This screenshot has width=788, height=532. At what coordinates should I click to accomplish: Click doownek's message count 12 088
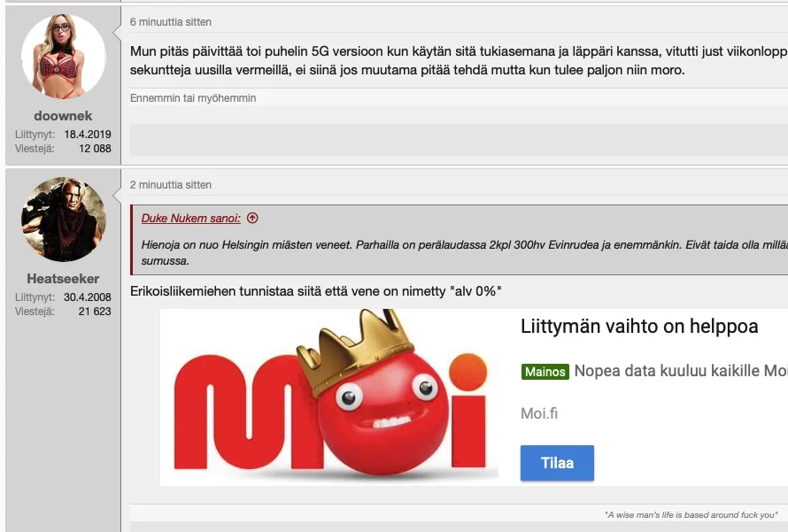(95, 148)
